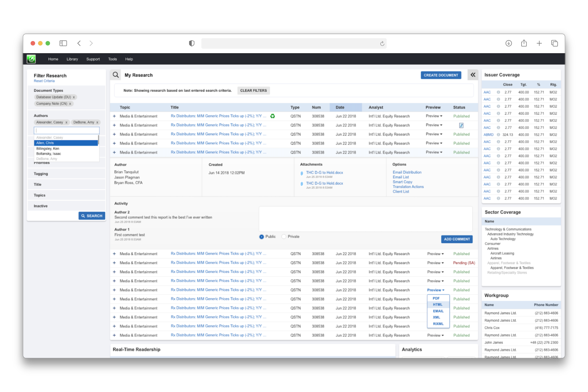Click the green recycle icon in first row
Viewport: 588px width, 392px height.
[x=272, y=116]
